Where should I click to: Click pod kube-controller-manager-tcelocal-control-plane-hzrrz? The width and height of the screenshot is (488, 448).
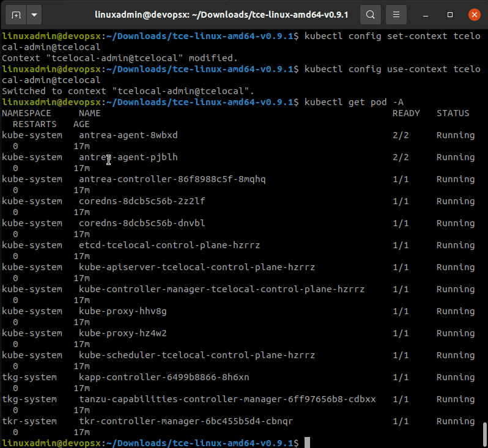(x=221, y=289)
